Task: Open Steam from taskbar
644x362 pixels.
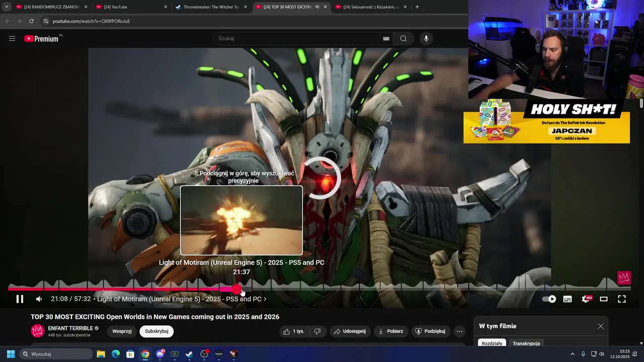Action: 189,354
